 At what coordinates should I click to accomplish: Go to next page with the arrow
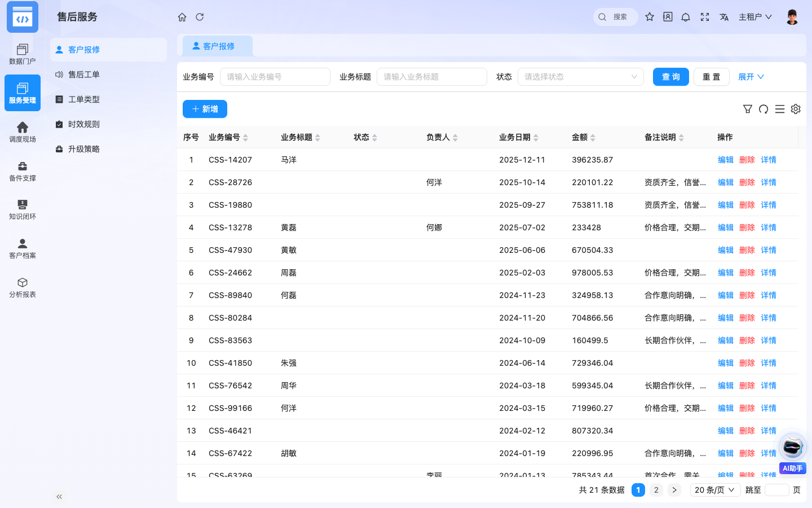(674, 490)
